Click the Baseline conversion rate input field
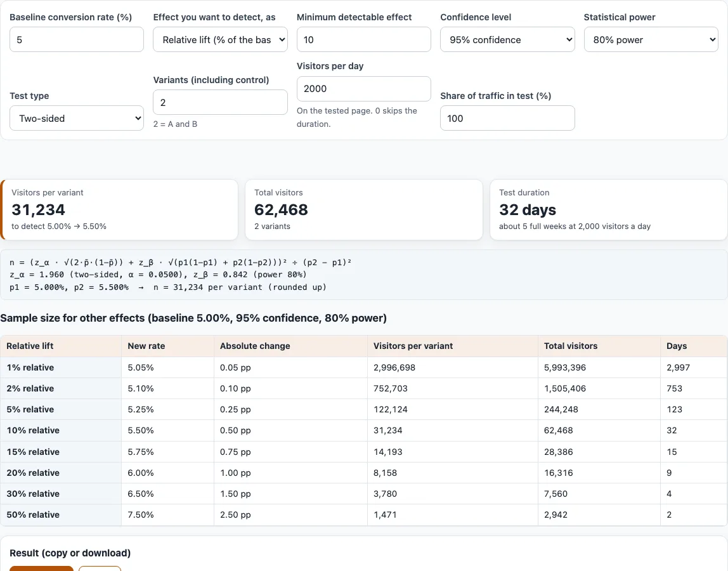The image size is (728, 571). pyautogui.click(x=77, y=39)
